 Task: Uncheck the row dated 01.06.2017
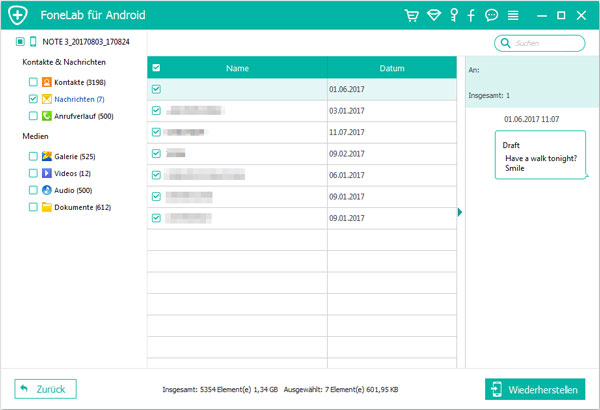(x=156, y=89)
